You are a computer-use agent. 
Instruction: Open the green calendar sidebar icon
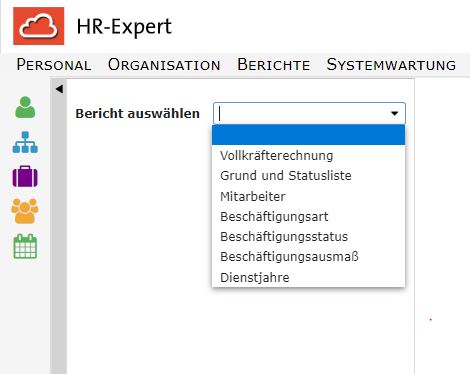click(25, 246)
